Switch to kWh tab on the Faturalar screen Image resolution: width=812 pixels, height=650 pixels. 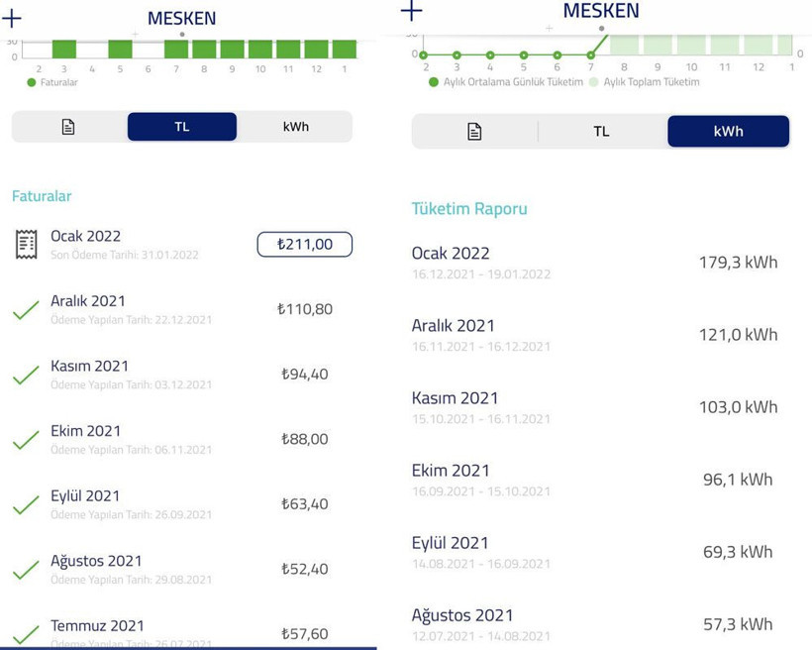[x=295, y=127]
